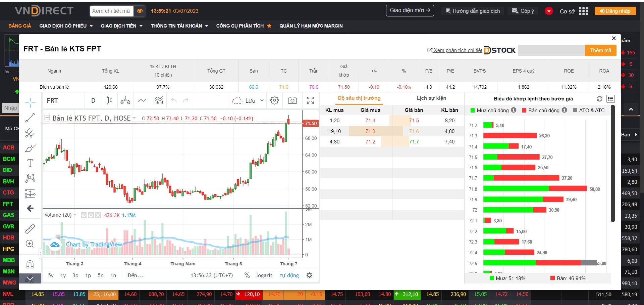Image resolution: width=644 pixels, height=305 pixels.
Task: Select the trend line drawing tool
Action: pos(30,118)
